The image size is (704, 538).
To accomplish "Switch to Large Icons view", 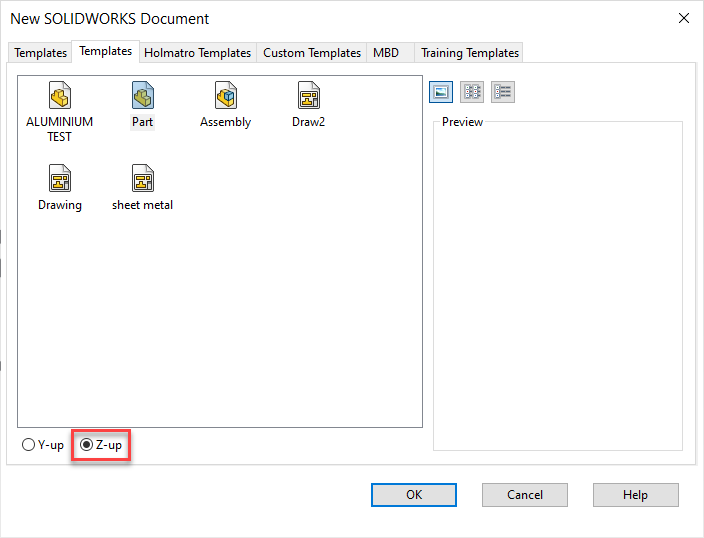I will pyautogui.click(x=440, y=92).
